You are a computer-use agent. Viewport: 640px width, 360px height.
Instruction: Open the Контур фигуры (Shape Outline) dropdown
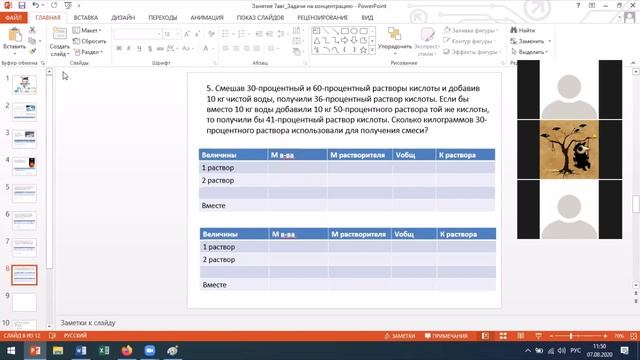click(470, 41)
